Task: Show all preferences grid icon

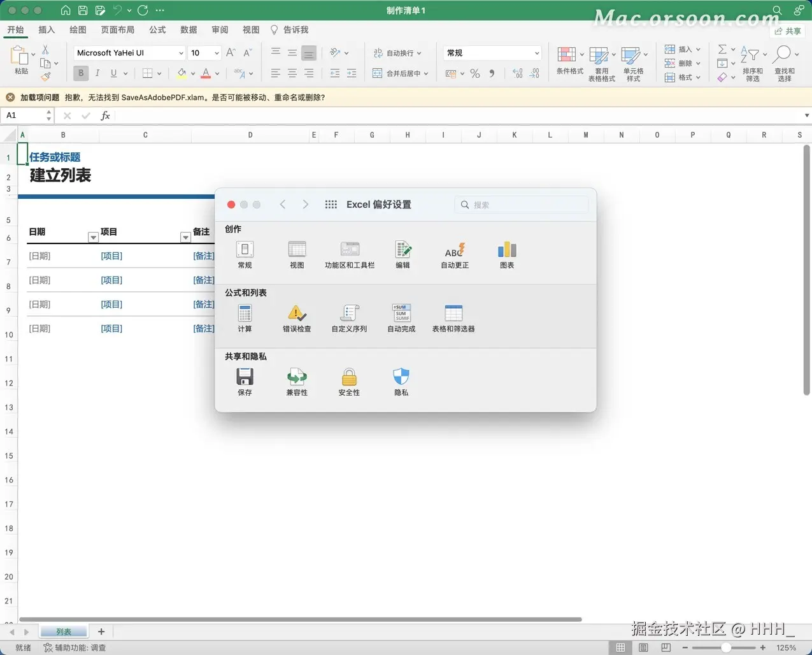Action: [331, 205]
